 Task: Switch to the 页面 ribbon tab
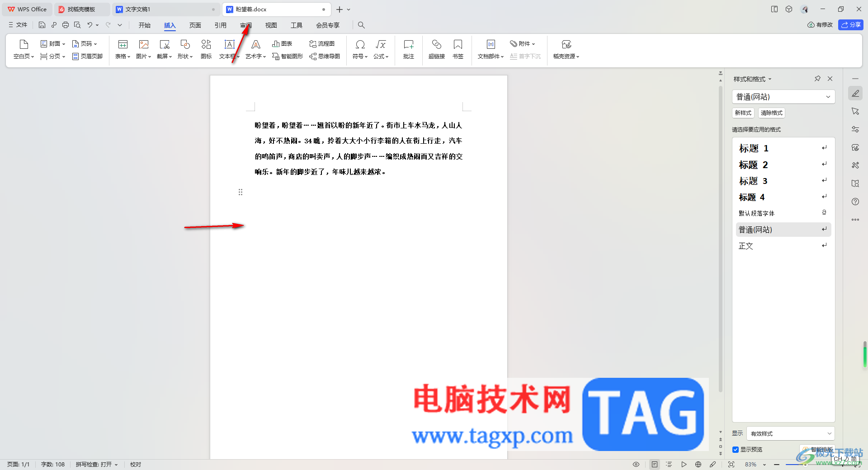coord(195,25)
